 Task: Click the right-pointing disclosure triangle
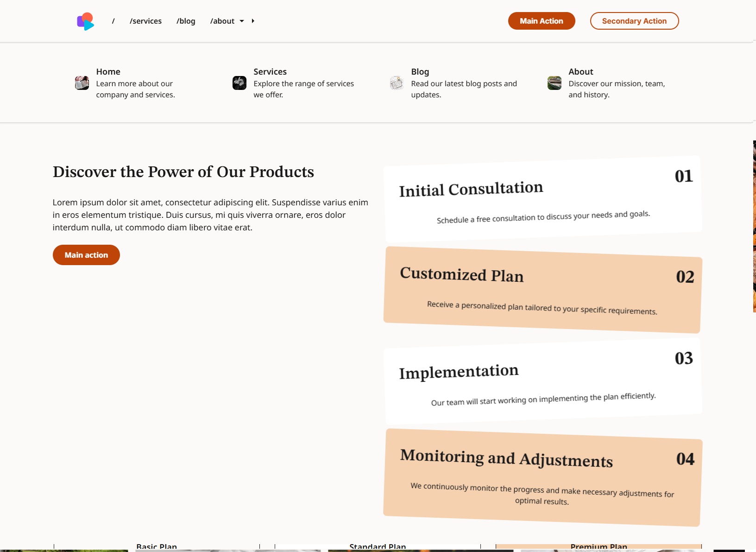(x=253, y=21)
